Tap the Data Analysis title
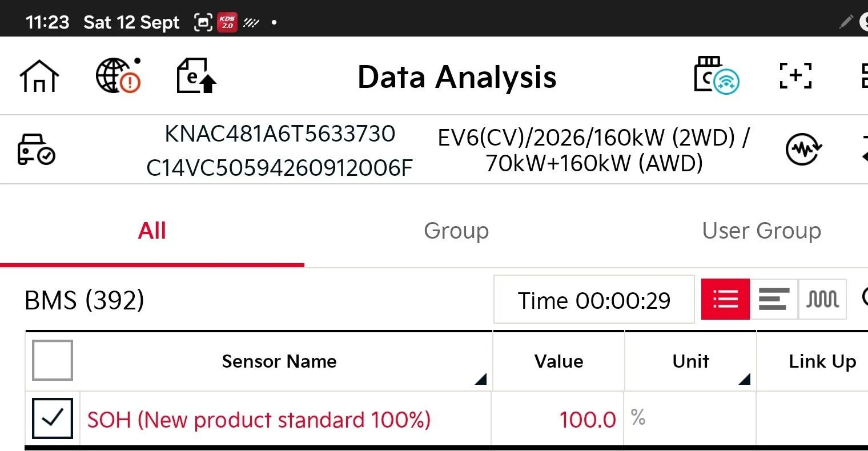This screenshot has height=451, width=868. point(457,77)
